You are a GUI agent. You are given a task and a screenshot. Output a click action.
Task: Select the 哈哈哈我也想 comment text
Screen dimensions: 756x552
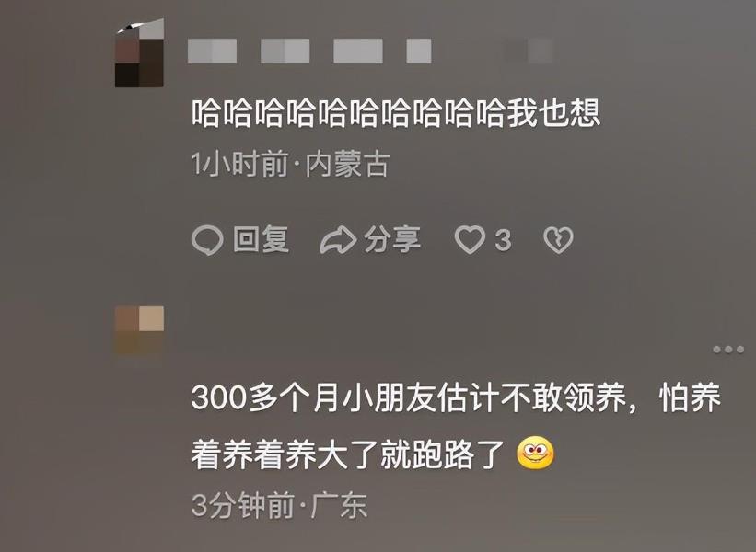(396, 113)
